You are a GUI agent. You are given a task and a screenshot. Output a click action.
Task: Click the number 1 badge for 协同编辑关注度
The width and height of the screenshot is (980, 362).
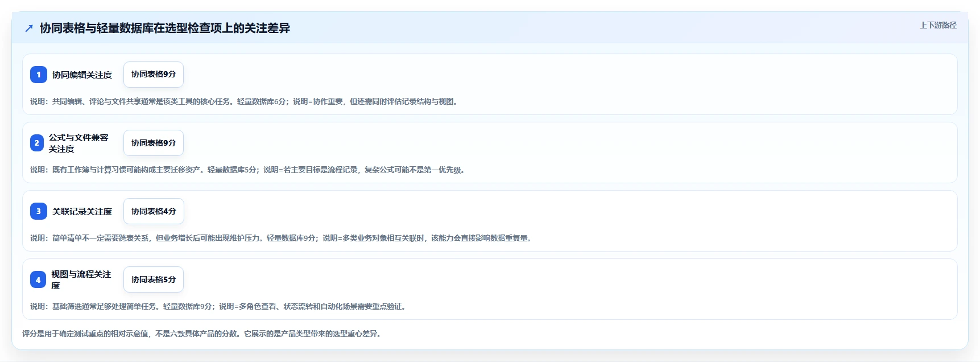39,75
